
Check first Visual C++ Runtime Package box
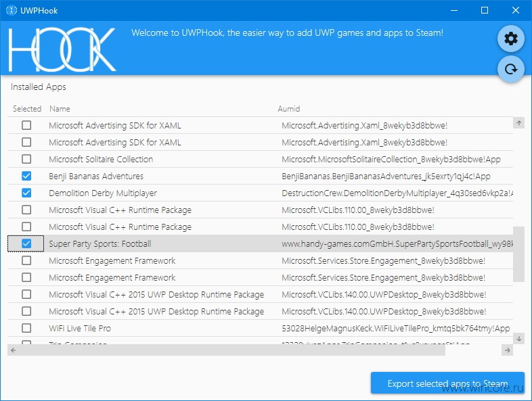[26, 210]
